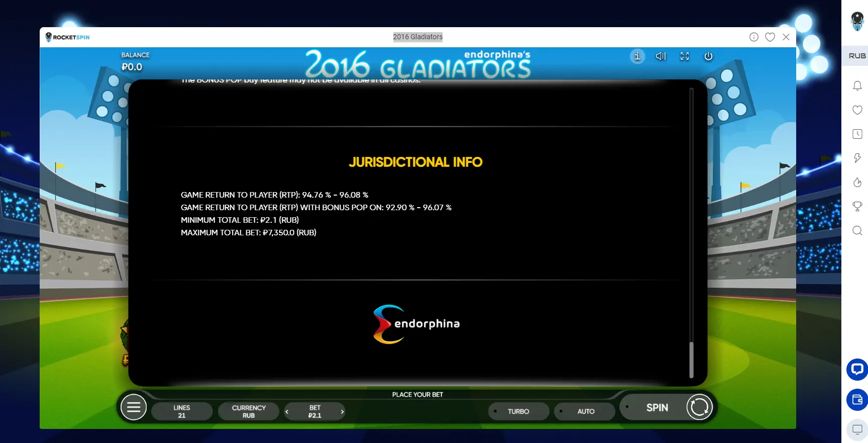868x443 pixels.
Task: Open recent history clock icon
Action: [857, 134]
